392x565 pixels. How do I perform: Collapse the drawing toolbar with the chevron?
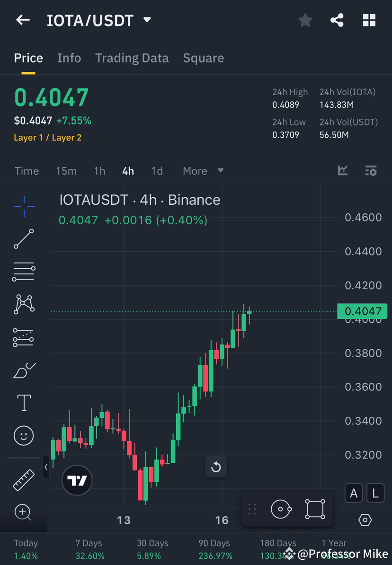(x=45, y=467)
